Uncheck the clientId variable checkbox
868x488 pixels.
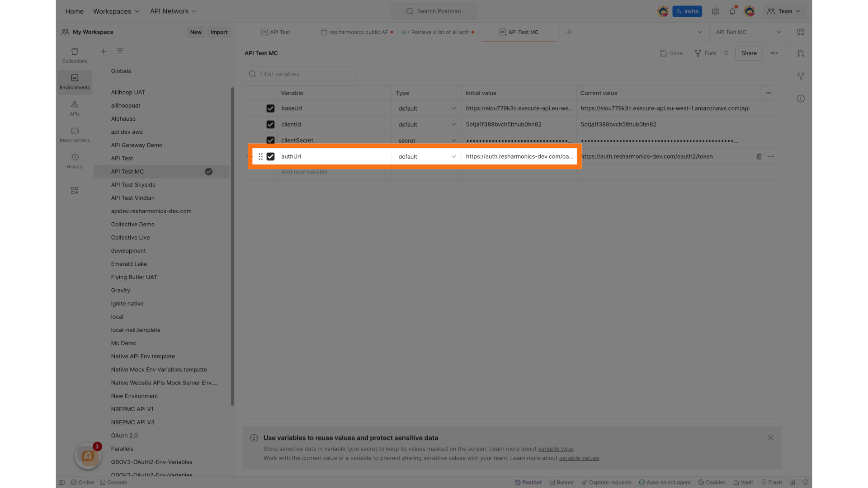tap(270, 125)
